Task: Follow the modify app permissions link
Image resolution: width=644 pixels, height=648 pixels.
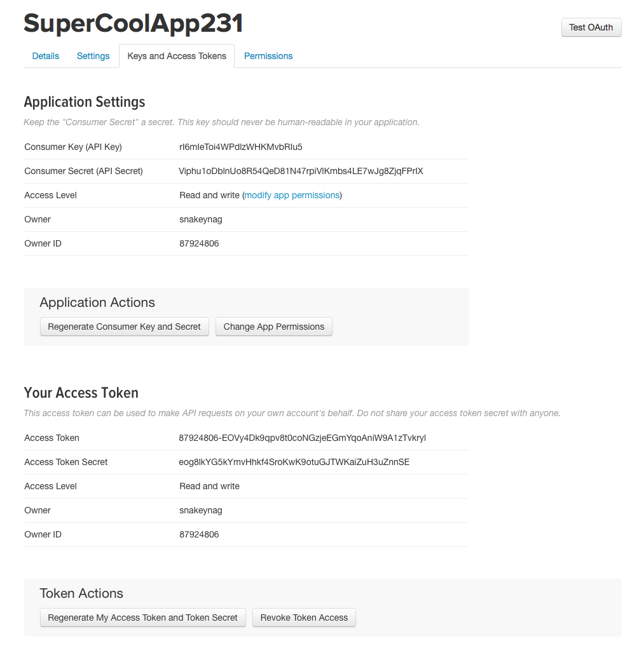Action: point(292,195)
